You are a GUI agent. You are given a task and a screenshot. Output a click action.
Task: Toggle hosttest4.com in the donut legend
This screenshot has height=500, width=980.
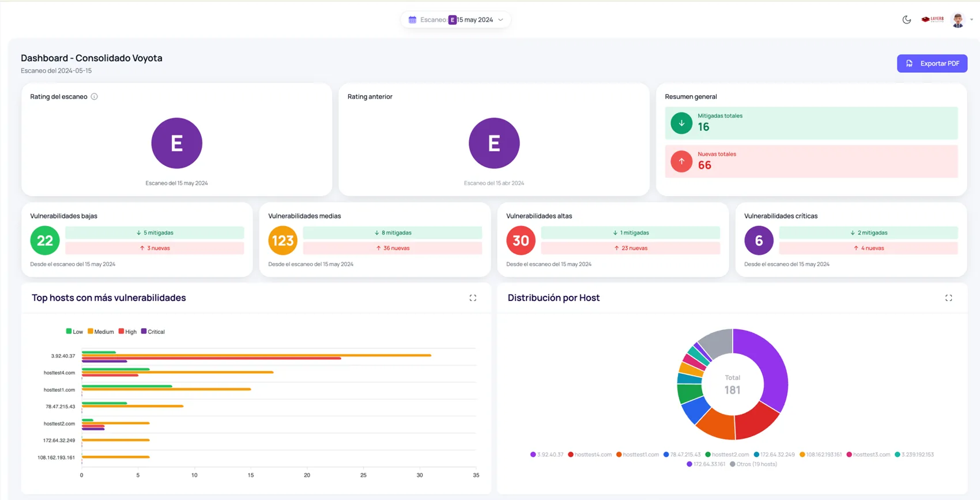click(590, 454)
